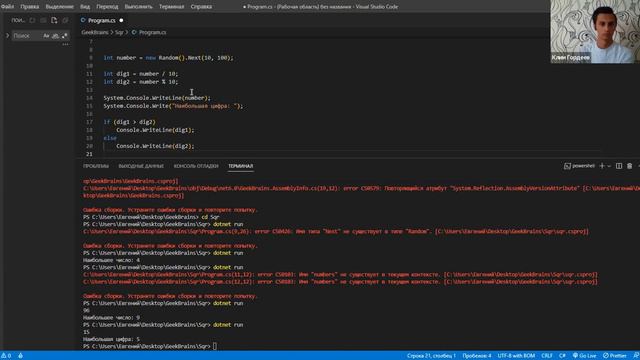
Task: Toggle match case in search
Action: point(46,36)
